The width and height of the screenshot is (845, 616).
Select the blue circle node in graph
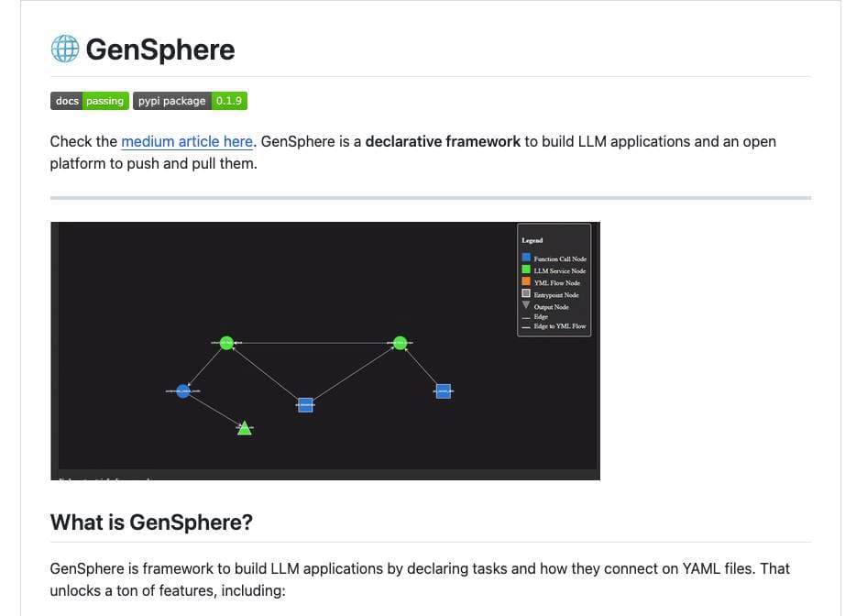[x=182, y=390]
